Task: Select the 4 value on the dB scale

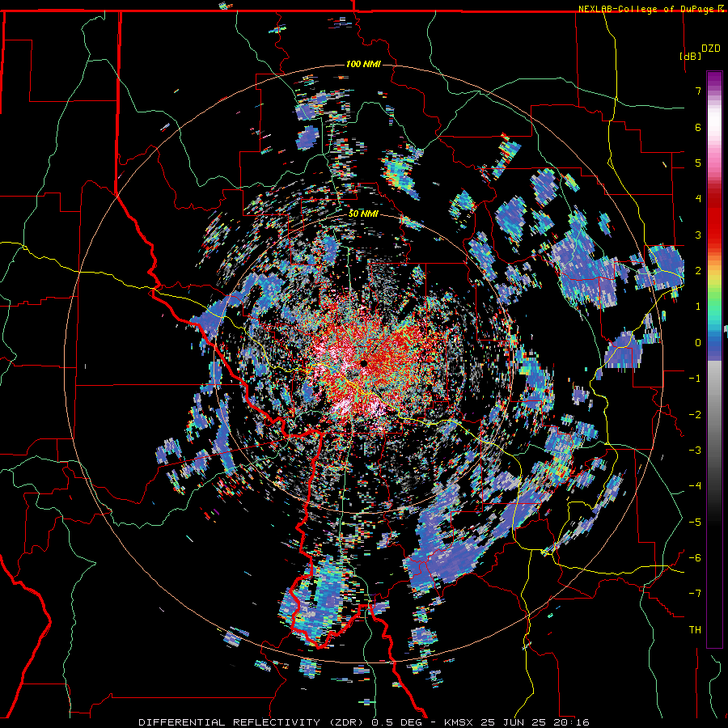Action: pos(698,199)
